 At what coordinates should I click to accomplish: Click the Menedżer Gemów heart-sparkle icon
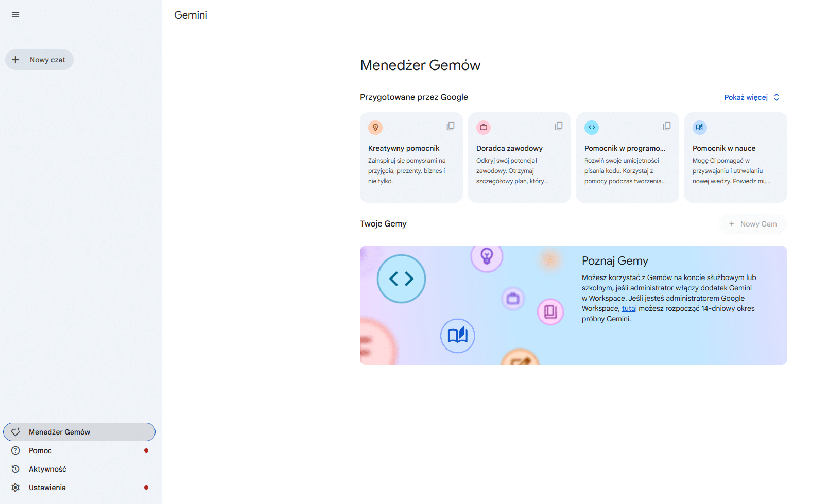(x=15, y=432)
